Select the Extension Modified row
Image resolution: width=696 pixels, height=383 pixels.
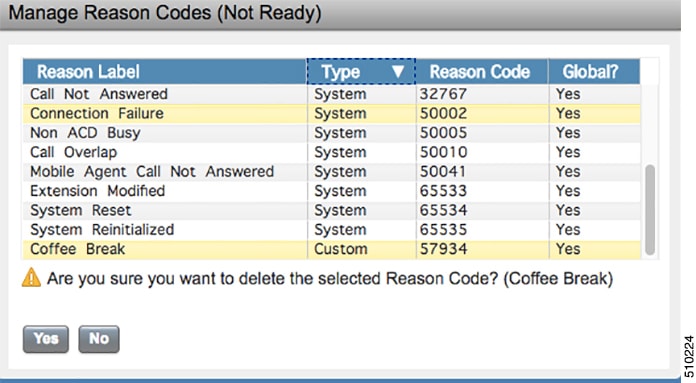[332, 191]
